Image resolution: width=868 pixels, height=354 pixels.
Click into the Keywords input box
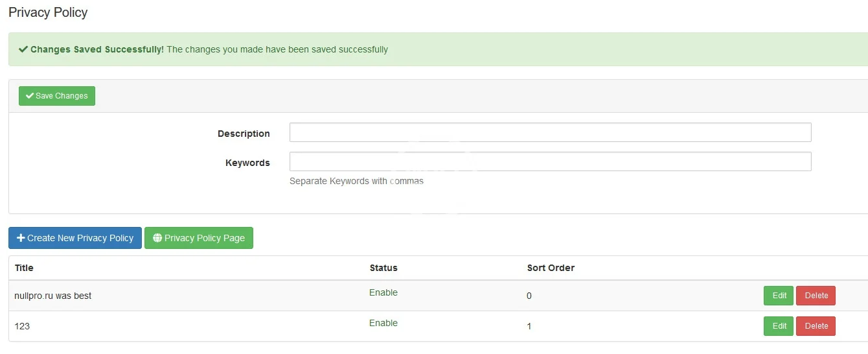550,161
